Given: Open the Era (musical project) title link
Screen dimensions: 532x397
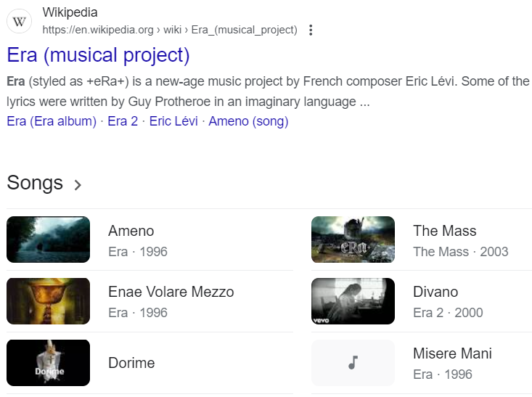Looking at the screenshot, I should pos(98,55).
